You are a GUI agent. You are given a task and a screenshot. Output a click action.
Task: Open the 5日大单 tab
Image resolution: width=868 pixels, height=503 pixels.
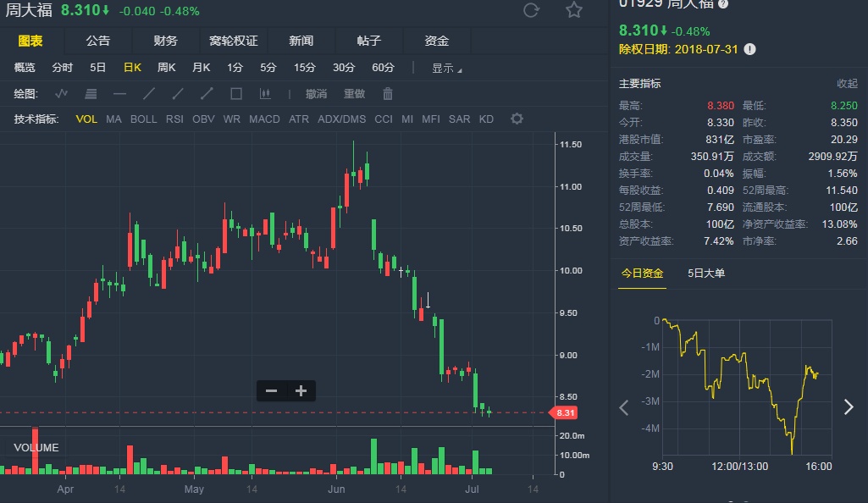click(x=705, y=274)
